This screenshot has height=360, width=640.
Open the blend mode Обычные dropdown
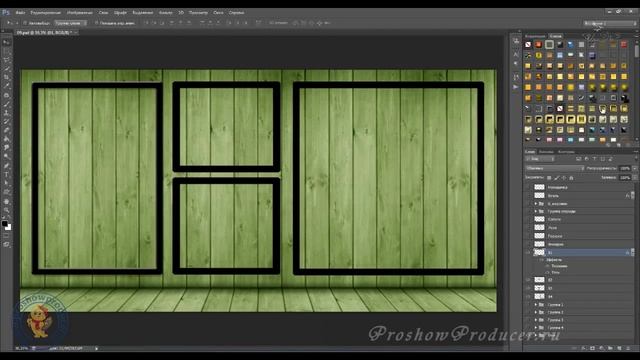coord(555,168)
